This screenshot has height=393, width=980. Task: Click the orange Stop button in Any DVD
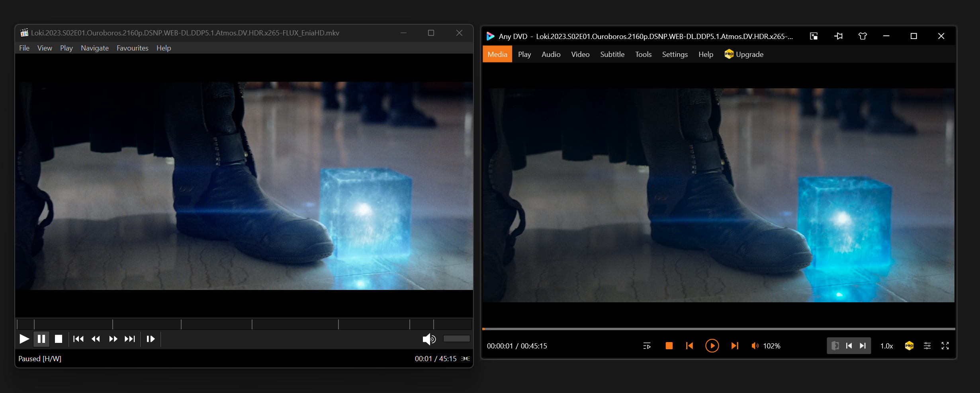(669, 346)
